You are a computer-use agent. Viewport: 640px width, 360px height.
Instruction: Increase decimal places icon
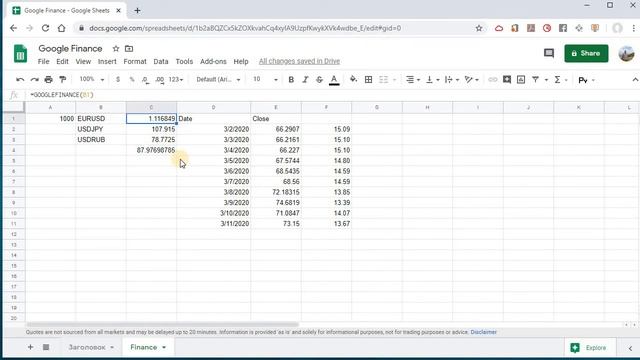(160, 80)
